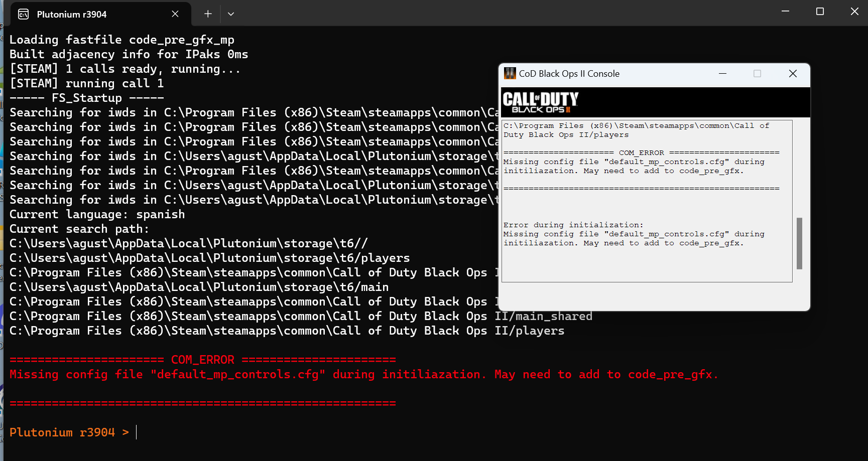868x461 pixels.
Task: Click the 'Current language: spanish' line
Action: coord(97,214)
